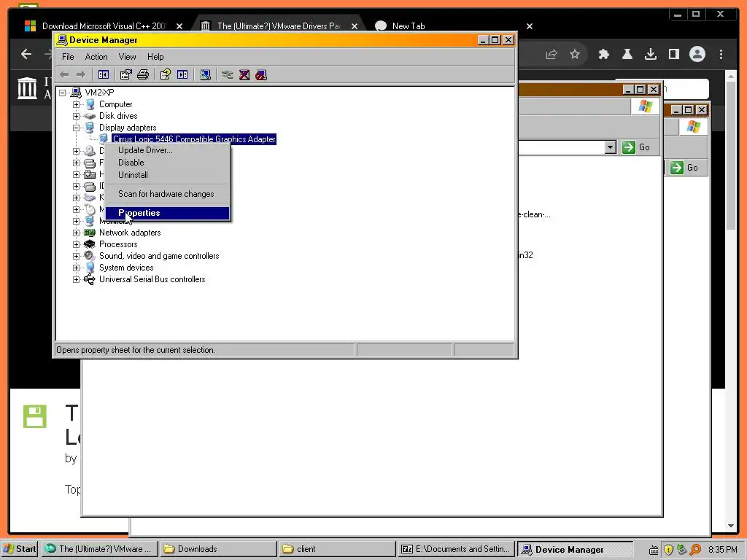Click the browser back arrow
Viewport: 747px width, 560px height.
(27, 54)
